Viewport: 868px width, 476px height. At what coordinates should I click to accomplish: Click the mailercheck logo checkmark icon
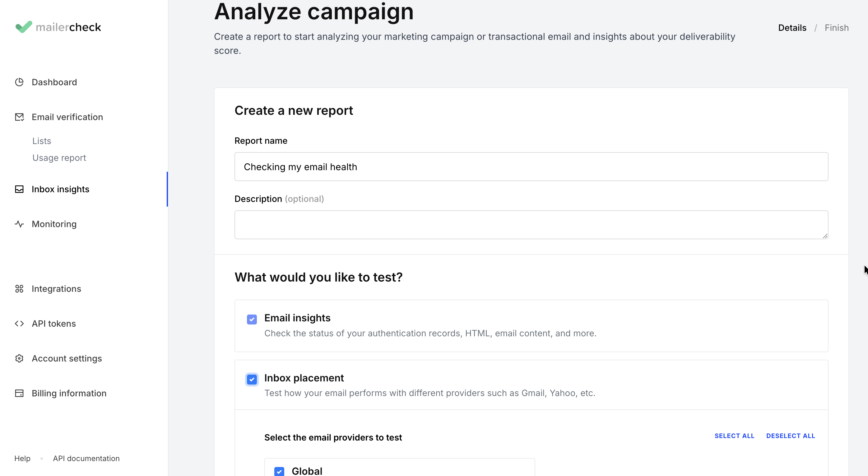pos(24,27)
